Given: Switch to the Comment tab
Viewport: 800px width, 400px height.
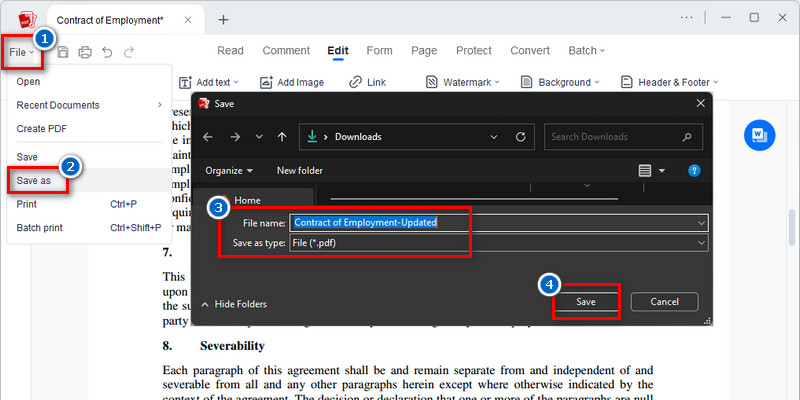Looking at the screenshot, I should pos(286,51).
